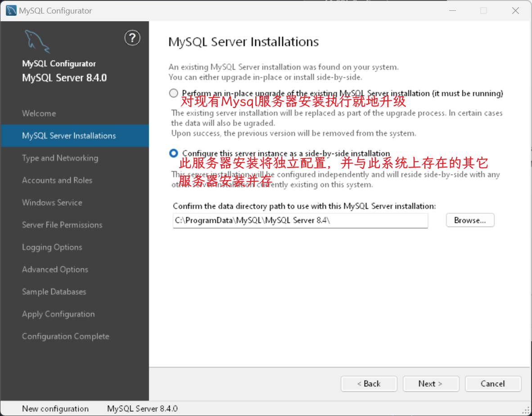Proceed with the Next > button
The image size is (532, 416).
click(431, 384)
